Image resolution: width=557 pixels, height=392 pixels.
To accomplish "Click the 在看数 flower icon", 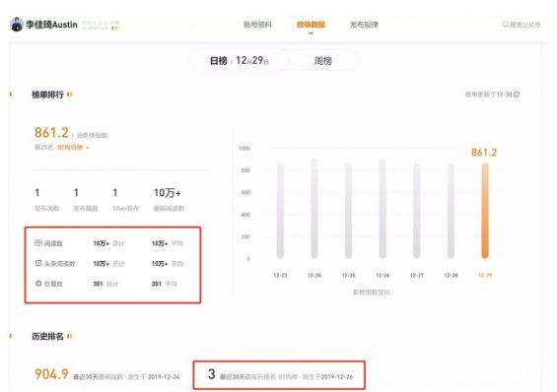I will point(38,283).
